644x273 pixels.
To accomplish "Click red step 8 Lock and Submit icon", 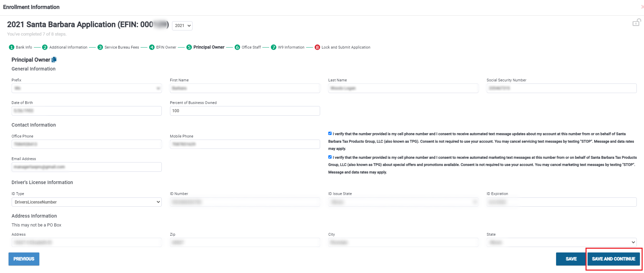I will (317, 47).
